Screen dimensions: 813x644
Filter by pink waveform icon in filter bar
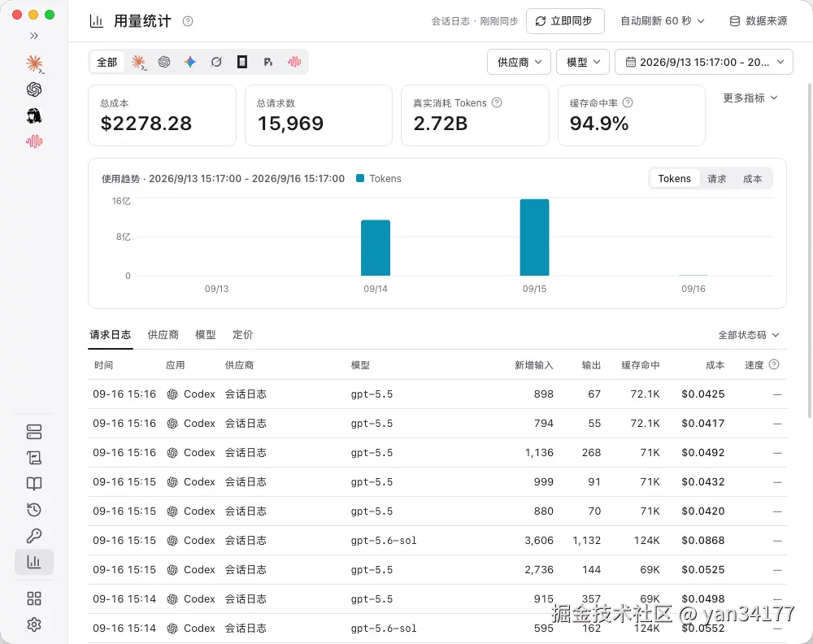click(294, 63)
